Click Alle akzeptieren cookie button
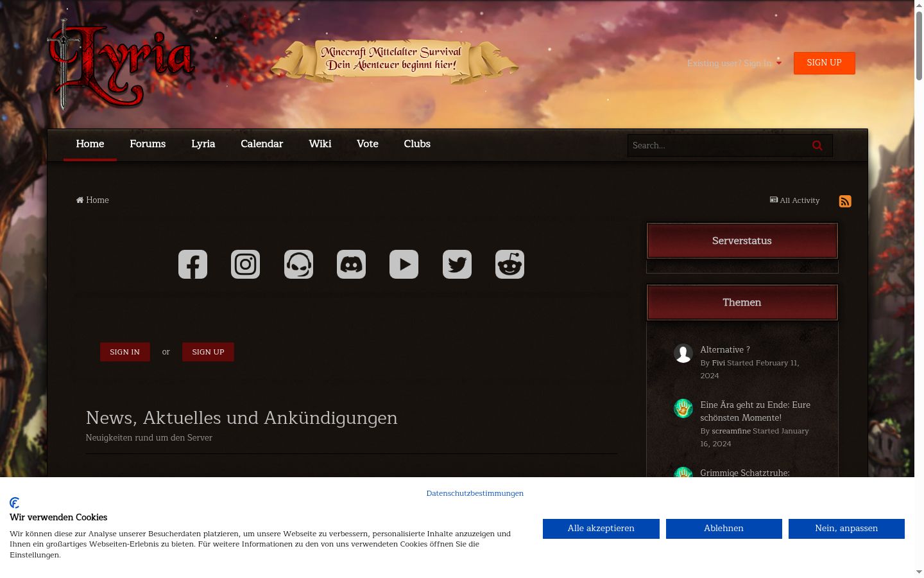924x578 pixels. pos(601,529)
